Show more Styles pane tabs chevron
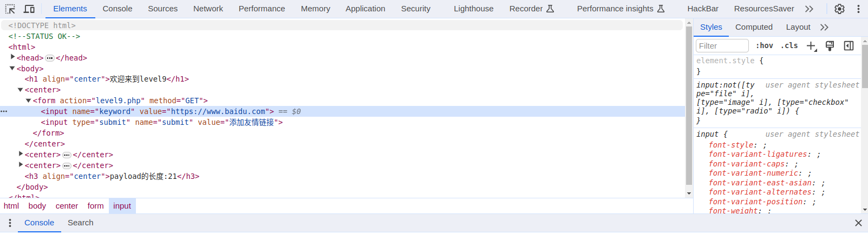The height and width of the screenshot is (234, 868). click(824, 27)
